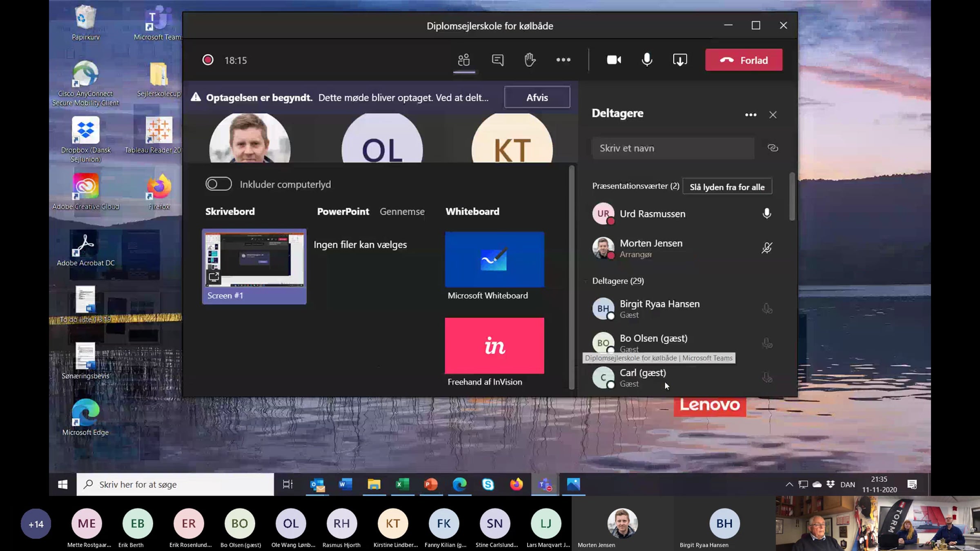Screen dimensions: 980x551
Task: Open the meeting chat icon
Action: 497,60
